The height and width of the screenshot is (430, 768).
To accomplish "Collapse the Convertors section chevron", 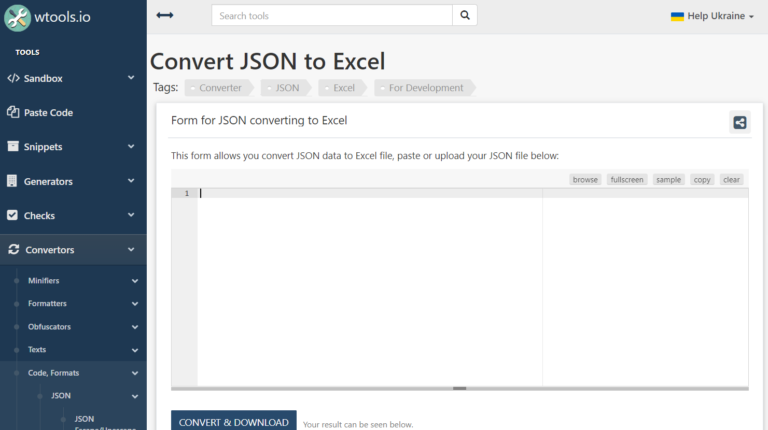I will pos(131,250).
